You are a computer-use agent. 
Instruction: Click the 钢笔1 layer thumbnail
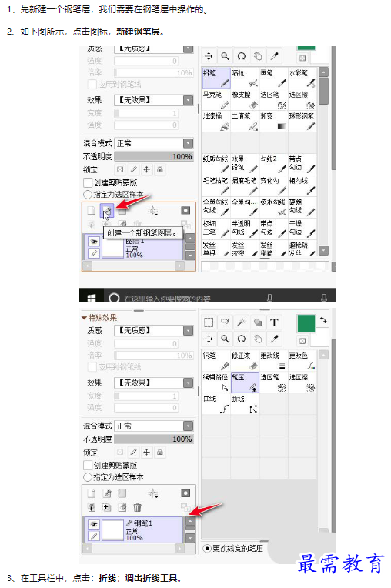113,530
